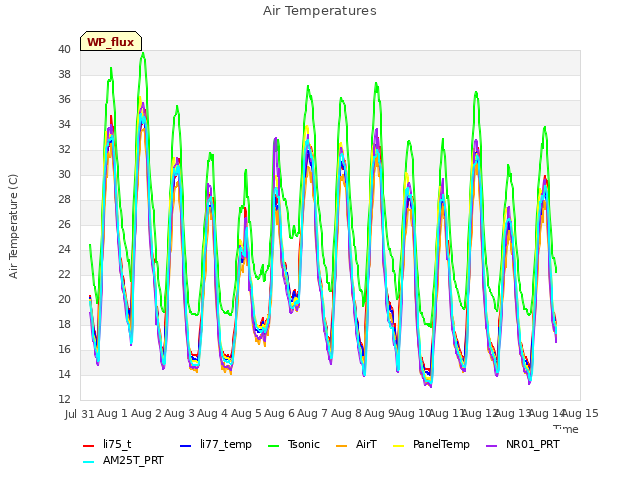This screenshot has width=640, height=480.
Task: Click the 36 y-axis tick label
Action: point(64,99)
